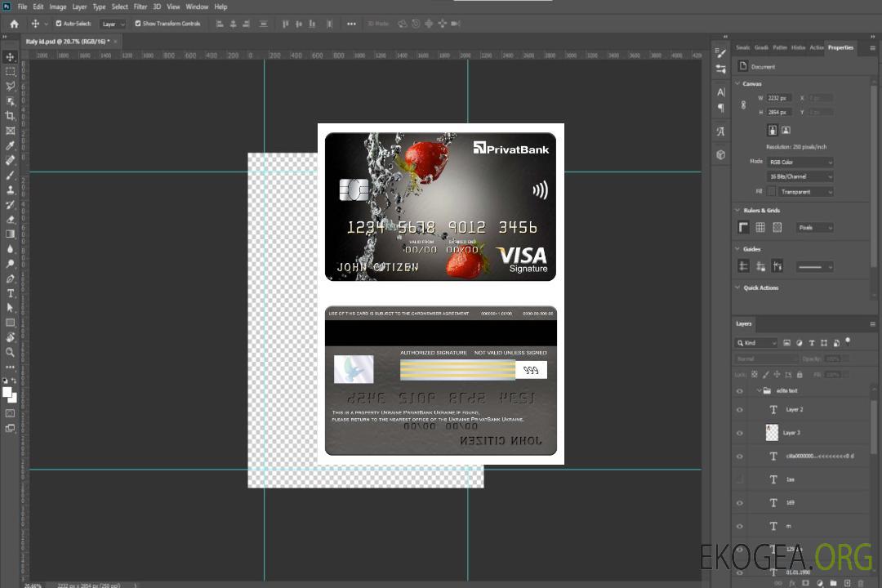The height and width of the screenshot is (588, 882).
Task: Open the 3D panel cube icon
Action: click(720, 154)
